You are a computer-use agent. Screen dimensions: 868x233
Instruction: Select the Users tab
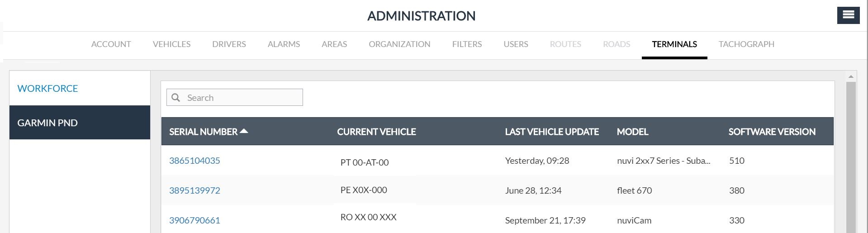pyautogui.click(x=516, y=44)
